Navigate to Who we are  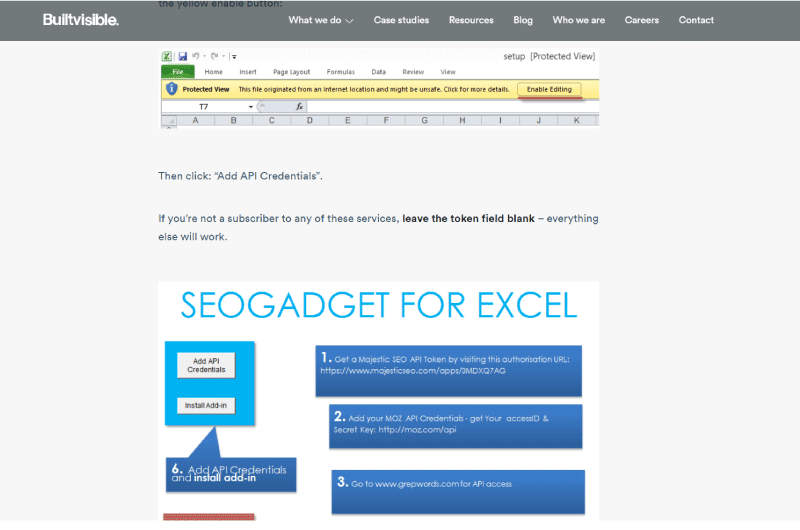pyautogui.click(x=579, y=20)
